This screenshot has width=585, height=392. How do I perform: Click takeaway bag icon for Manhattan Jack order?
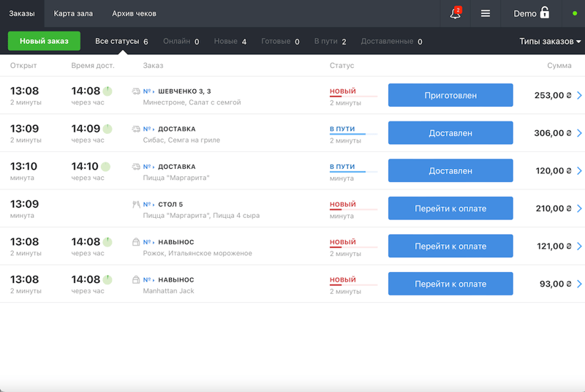(136, 280)
